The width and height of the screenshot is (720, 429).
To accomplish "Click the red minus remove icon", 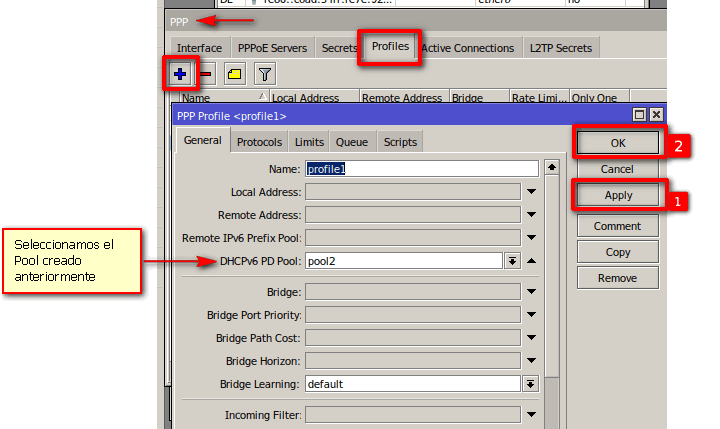I will pyautogui.click(x=206, y=73).
